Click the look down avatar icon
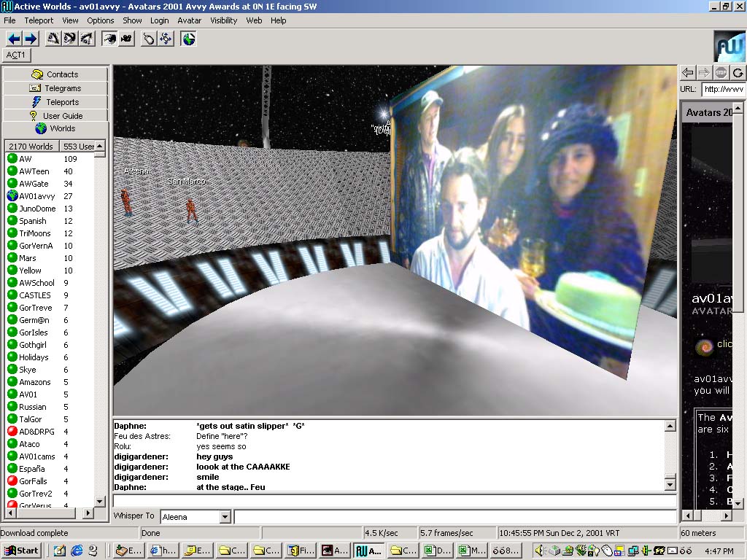 pyautogui.click(x=86, y=39)
